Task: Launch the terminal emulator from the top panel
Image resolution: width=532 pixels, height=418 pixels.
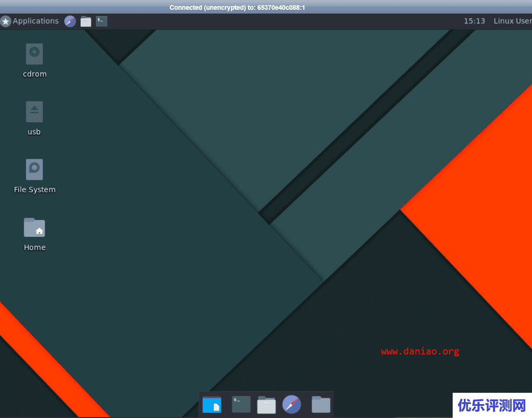Action: 101,21
